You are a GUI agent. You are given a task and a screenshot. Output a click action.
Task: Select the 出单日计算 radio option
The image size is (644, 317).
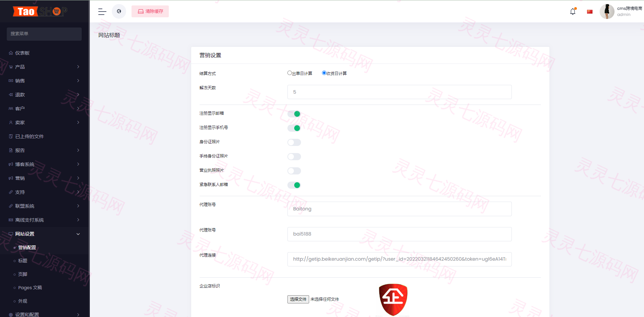coord(289,73)
